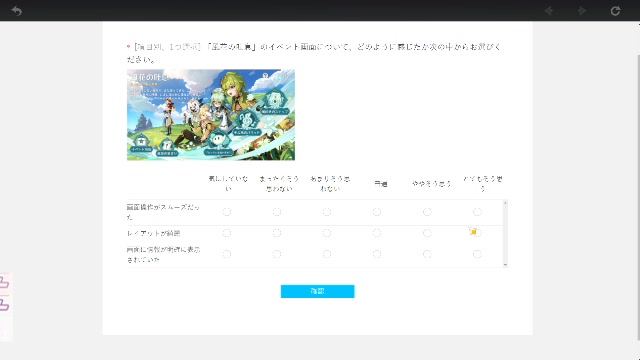This screenshot has width=640, height=360.
Task: Click the back arrow in top bar
Action: 16,11
